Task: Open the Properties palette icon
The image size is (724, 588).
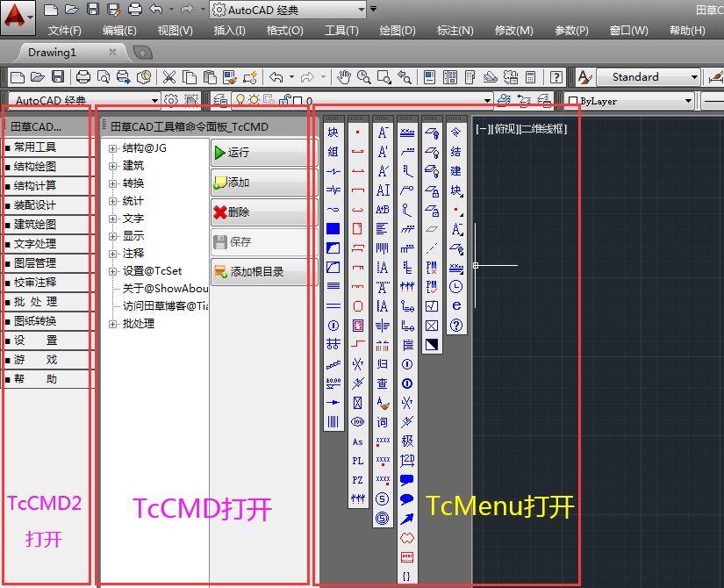Action: pyautogui.click(x=429, y=77)
